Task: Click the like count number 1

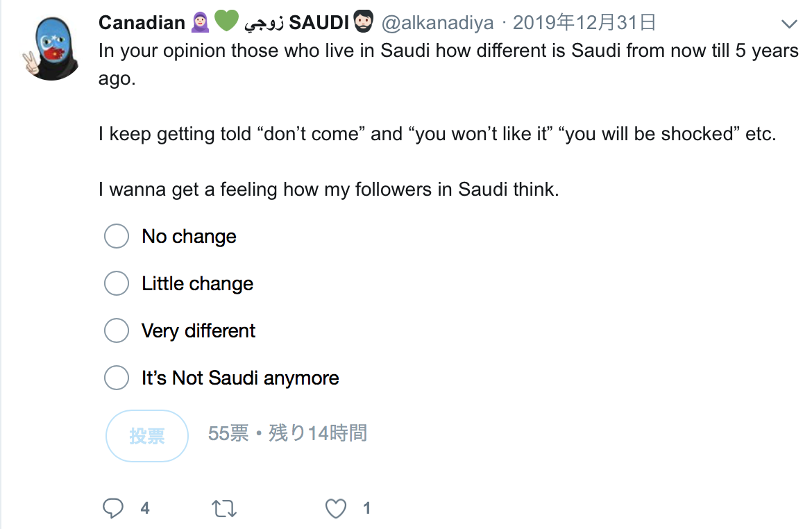Action: point(366,509)
